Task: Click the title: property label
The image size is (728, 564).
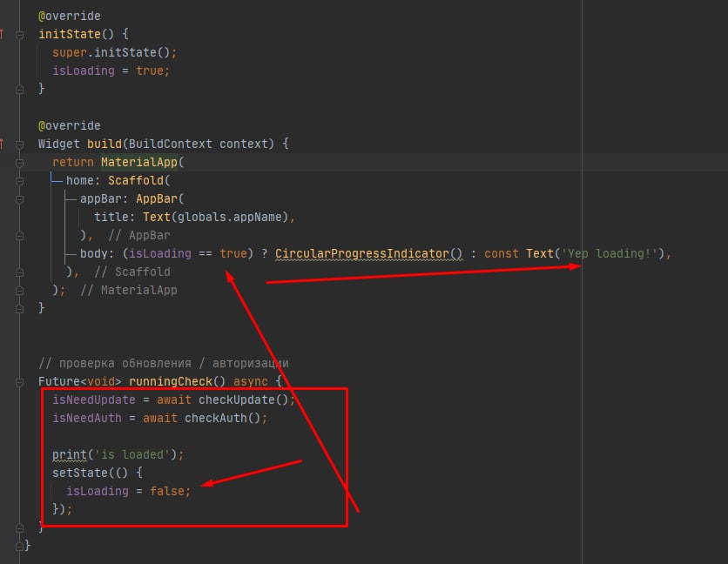Action: [114, 217]
